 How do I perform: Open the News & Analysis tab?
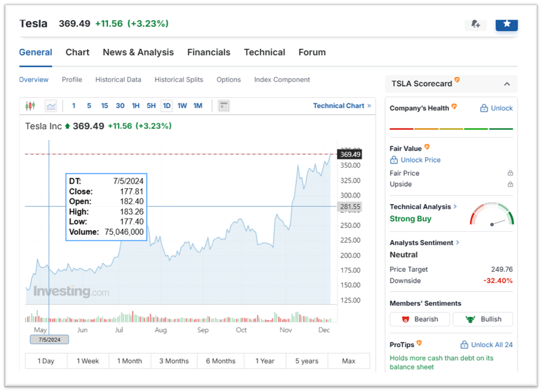point(138,52)
